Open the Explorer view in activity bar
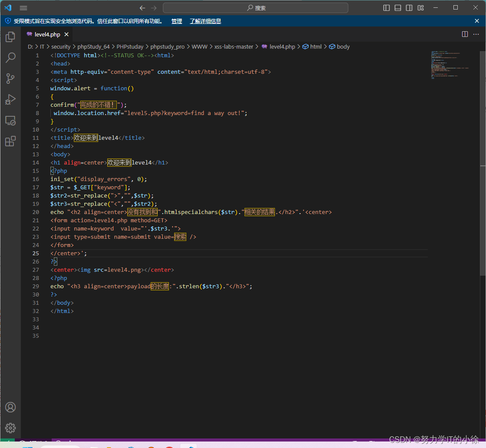The height and width of the screenshot is (448, 486). pos(10,37)
